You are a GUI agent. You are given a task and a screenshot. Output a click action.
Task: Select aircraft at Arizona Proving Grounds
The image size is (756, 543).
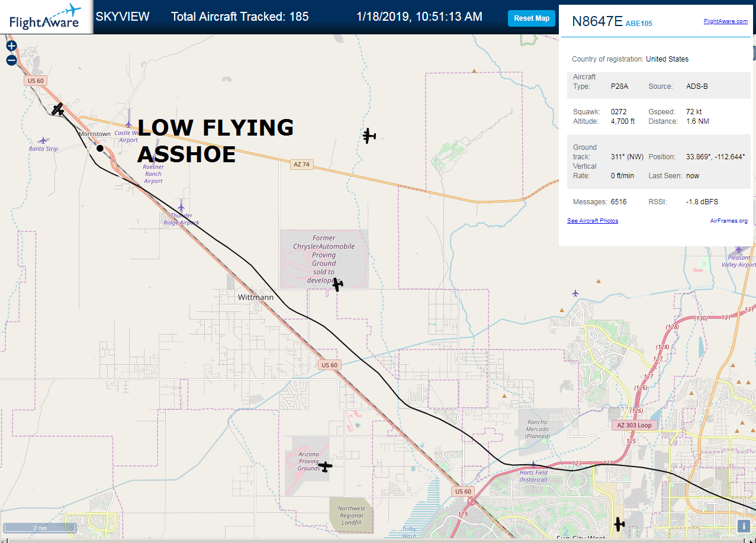click(x=325, y=467)
